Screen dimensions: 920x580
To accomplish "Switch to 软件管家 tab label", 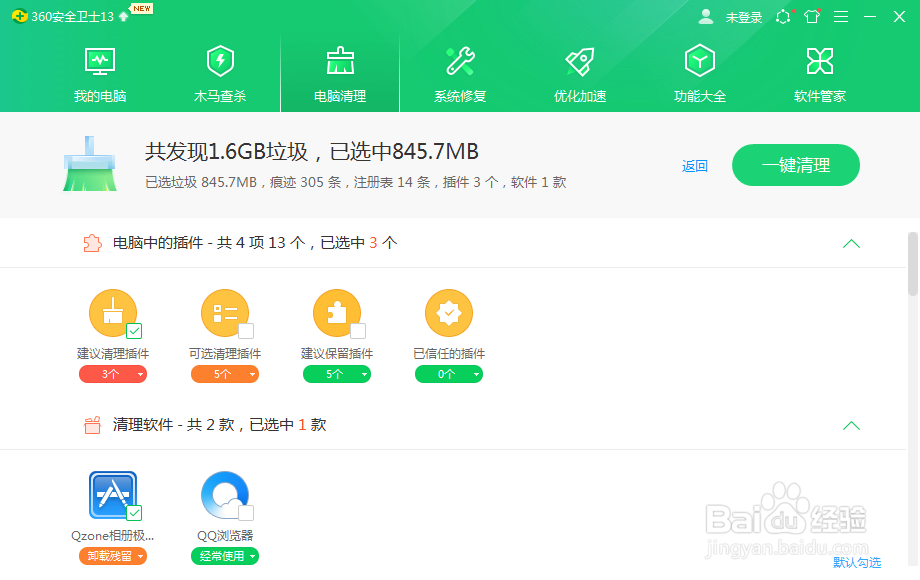I will (x=820, y=96).
